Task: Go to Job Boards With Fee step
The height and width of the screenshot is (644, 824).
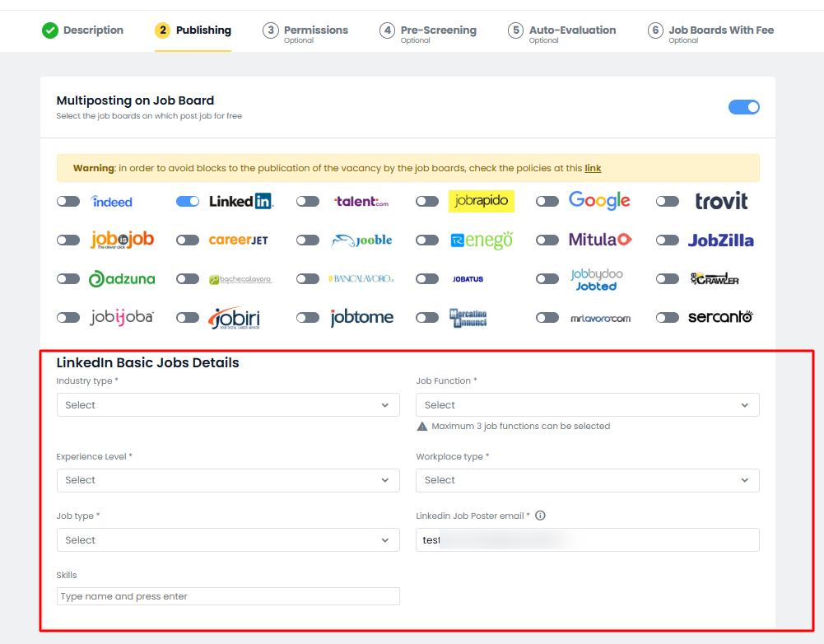Action: 710,33
